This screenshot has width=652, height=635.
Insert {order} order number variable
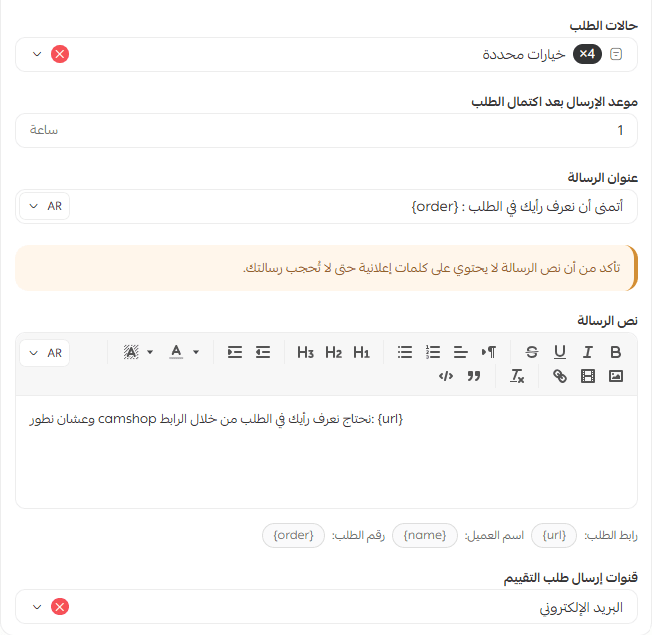click(x=293, y=535)
